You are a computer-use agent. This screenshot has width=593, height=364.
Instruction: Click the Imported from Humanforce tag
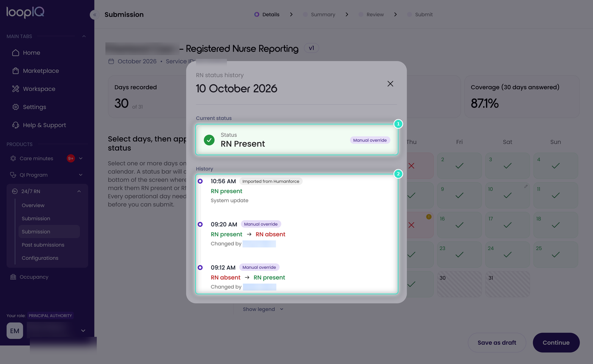click(x=271, y=181)
